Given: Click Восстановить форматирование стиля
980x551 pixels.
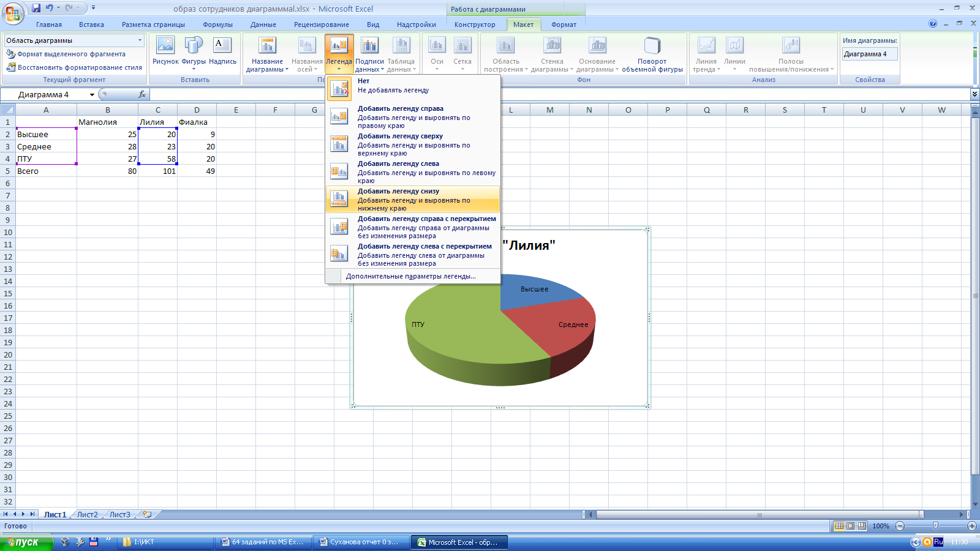Looking at the screenshot, I should click(x=74, y=67).
